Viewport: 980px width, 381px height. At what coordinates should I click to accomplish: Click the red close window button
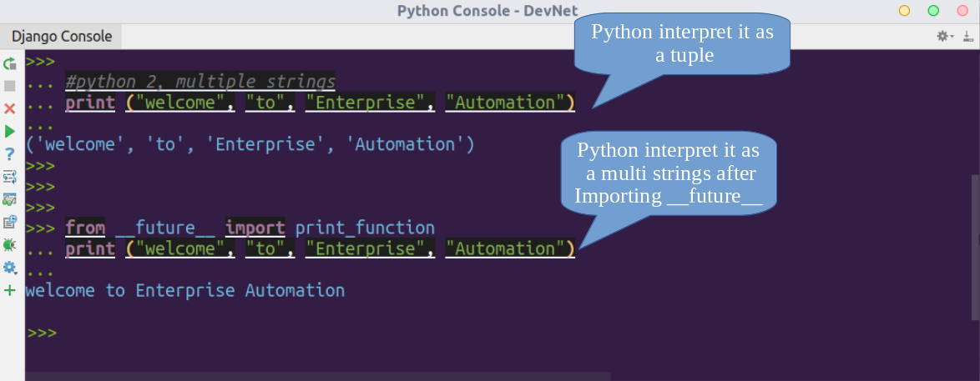(963, 11)
